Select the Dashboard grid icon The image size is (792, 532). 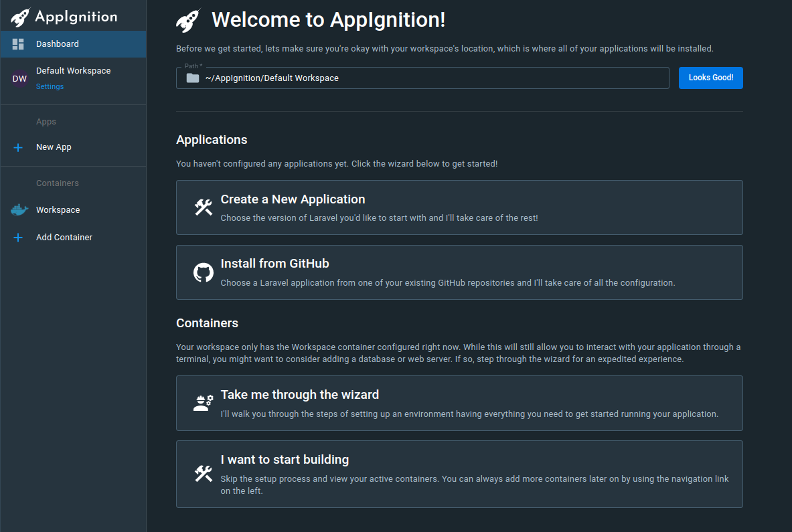click(x=17, y=43)
